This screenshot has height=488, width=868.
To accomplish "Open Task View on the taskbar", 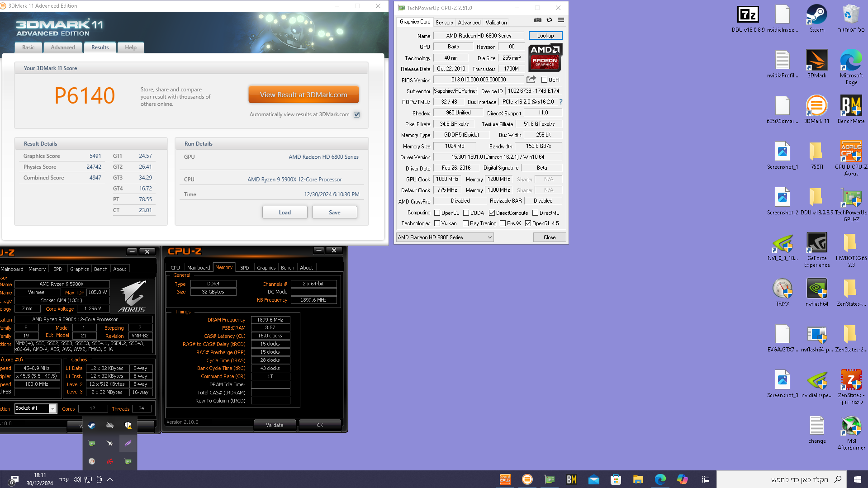I will [705, 479].
